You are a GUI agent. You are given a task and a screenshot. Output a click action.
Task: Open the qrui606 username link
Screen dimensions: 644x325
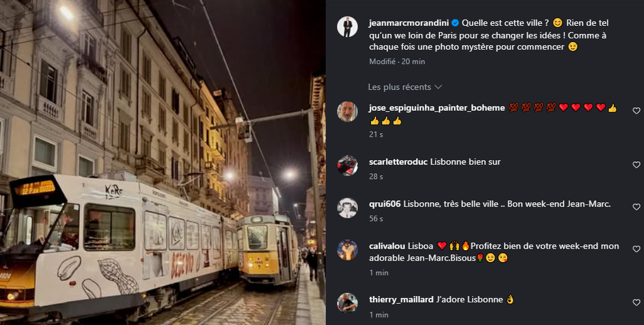(x=385, y=204)
